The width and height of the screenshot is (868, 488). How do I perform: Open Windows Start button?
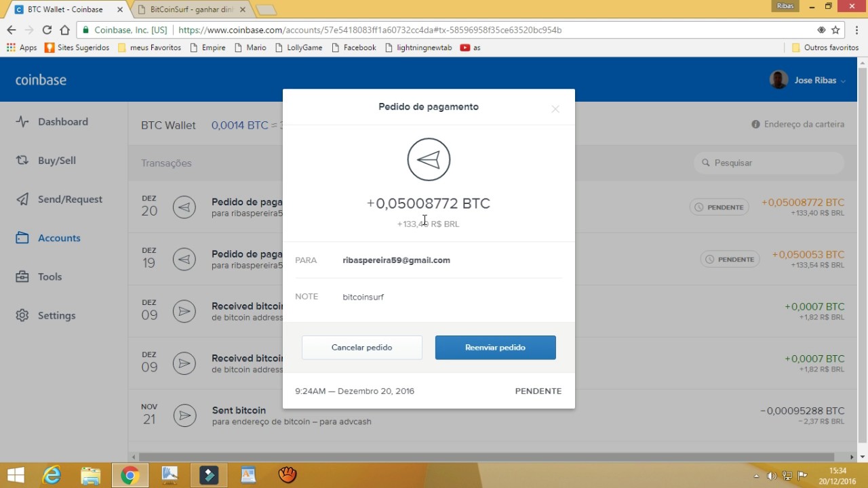tap(15, 474)
